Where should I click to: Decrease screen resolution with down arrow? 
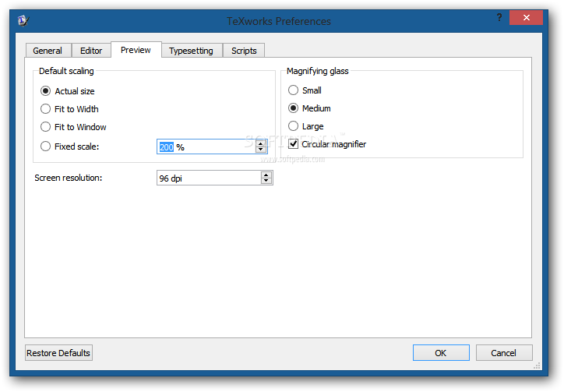(266, 181)
